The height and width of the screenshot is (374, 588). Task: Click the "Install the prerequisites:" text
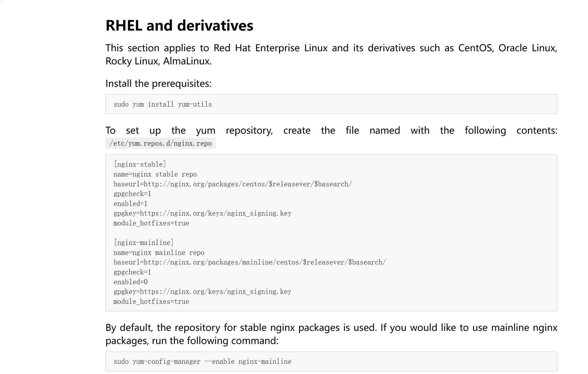click(x=158, y=84)
